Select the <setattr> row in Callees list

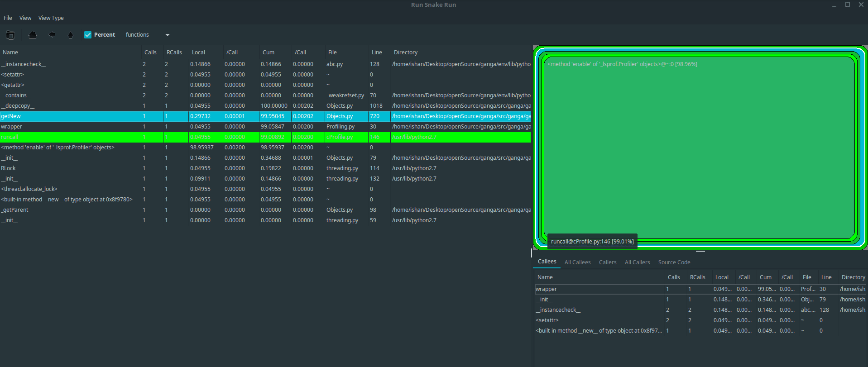click(700, 320)
